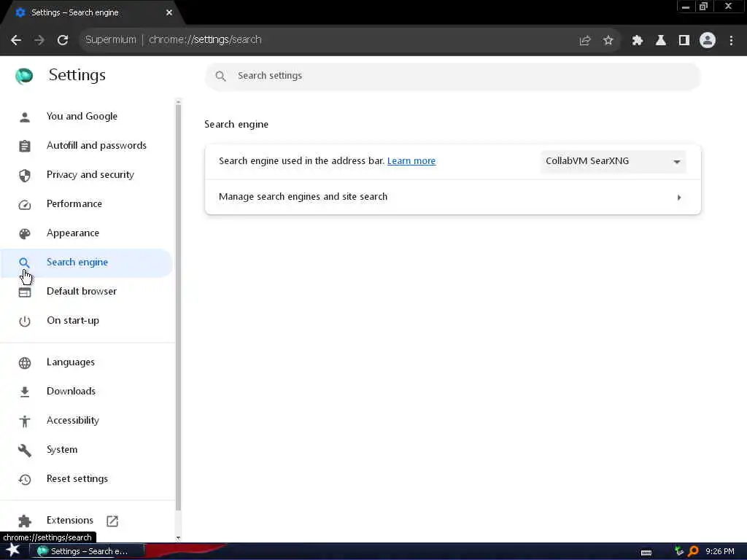Click the Languages globe icon
This screenshot has height=560, width=747.
(24, 363)
